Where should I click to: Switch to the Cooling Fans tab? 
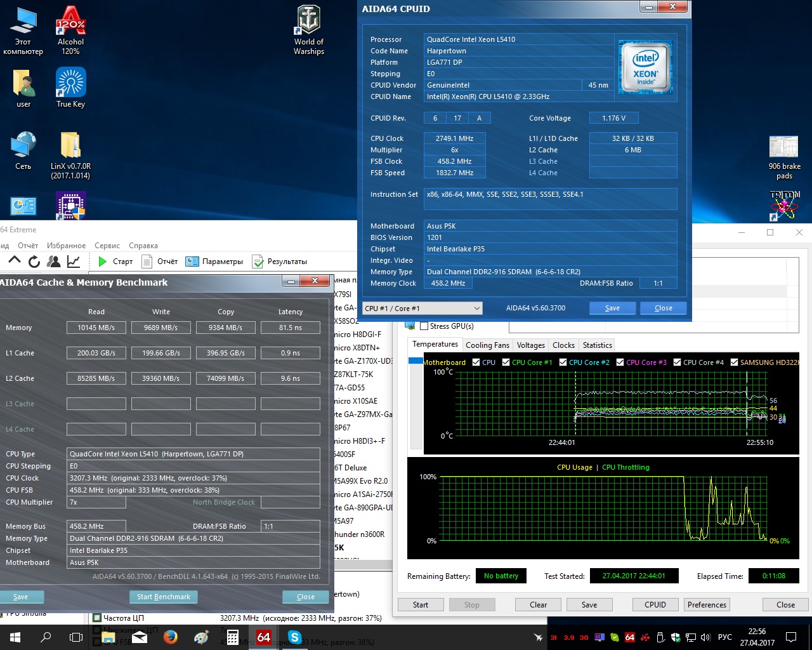[487, 345]
